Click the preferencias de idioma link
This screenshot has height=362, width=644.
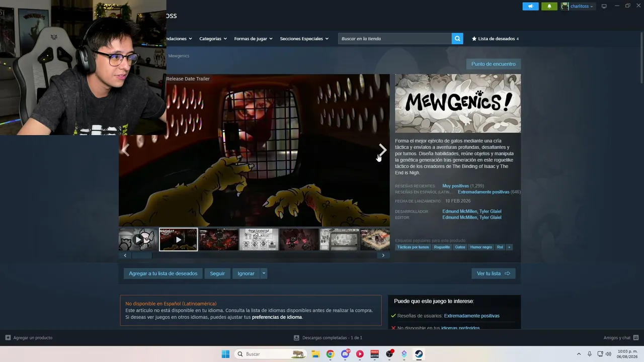point(277,317)
